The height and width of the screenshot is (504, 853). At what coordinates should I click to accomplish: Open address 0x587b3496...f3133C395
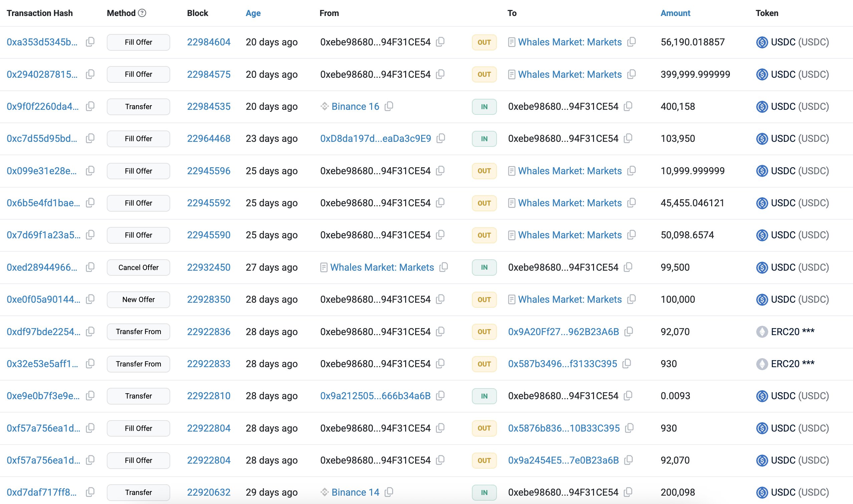[562, 364]
